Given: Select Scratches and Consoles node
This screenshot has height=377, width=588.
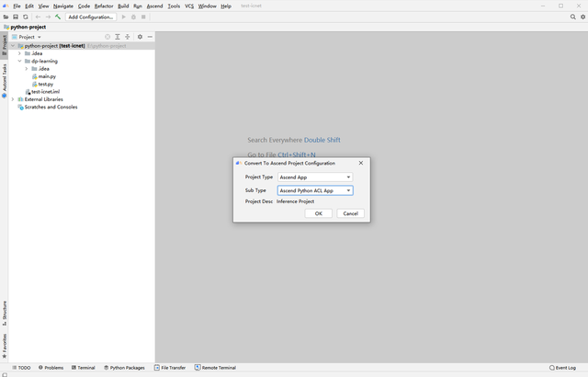Looking at the screenshot, I should click(x=51, y=107).
